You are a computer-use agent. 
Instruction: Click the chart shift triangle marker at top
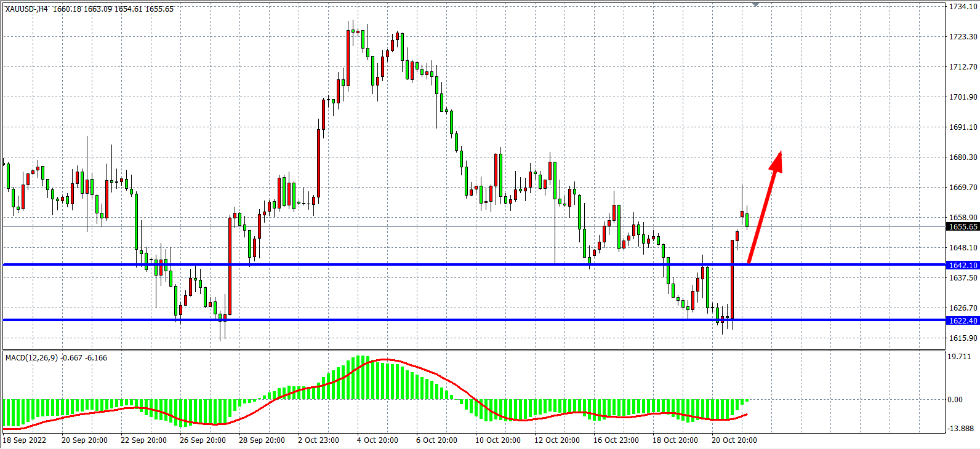pyautogui.click(x=755, y=4)
